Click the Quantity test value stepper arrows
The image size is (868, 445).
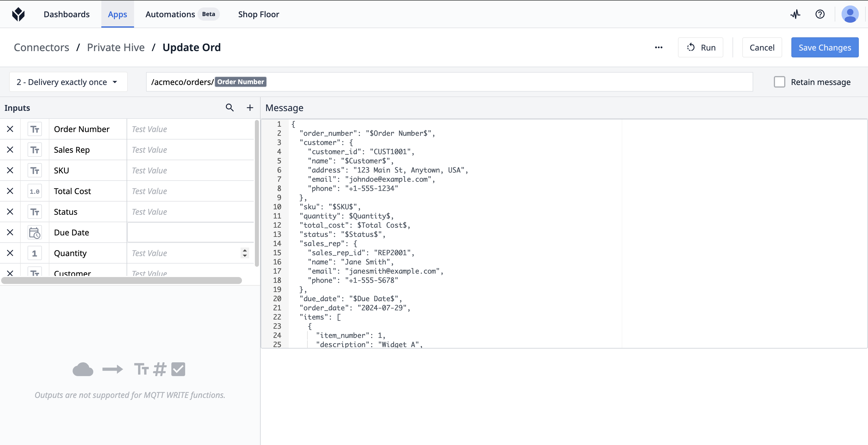click(x=245, y=253)
